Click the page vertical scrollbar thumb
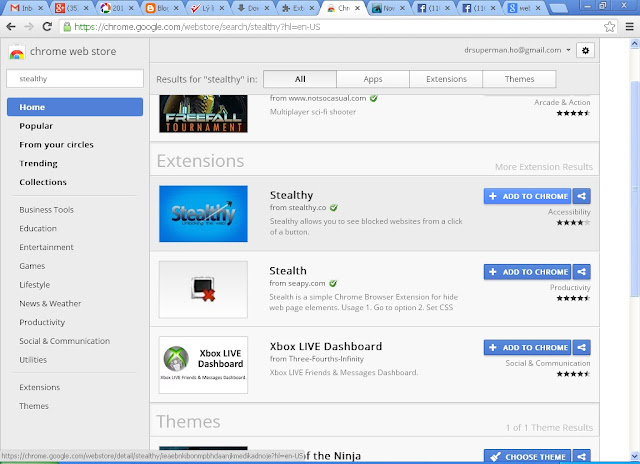This screenshot has width=640, height=464. point(634,189)
